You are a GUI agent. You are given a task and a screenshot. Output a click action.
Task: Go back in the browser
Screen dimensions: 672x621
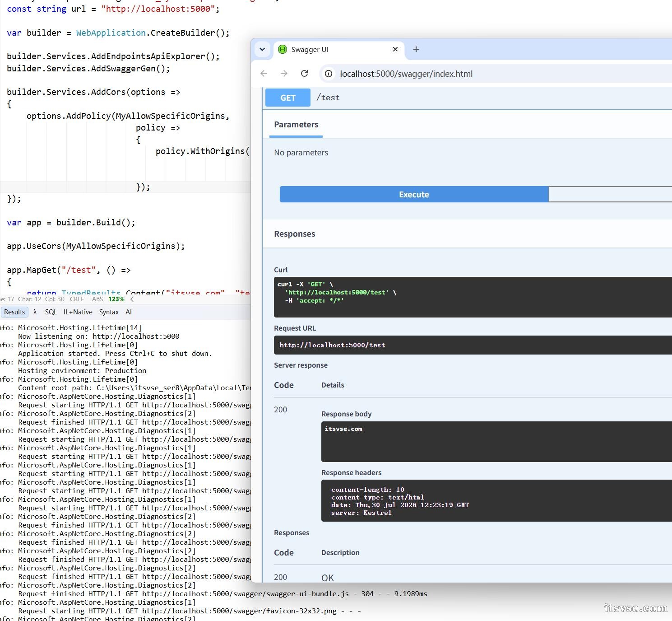click(264, 74)
